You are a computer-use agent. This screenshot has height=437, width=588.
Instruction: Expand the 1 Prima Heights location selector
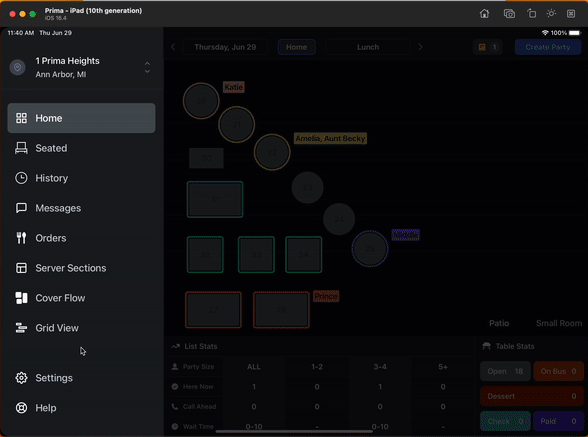(x=147, y=68)
